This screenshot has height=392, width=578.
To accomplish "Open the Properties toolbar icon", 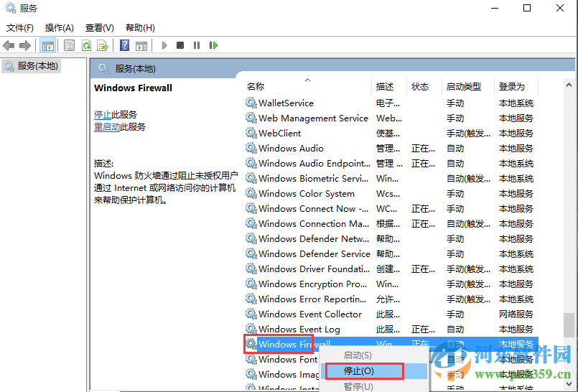I will [x=69, y=46].
